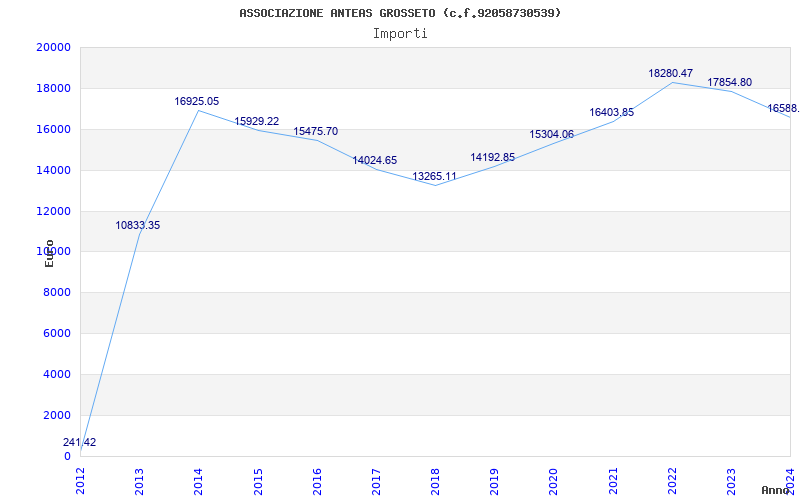800x500 pixels.
Task: Select the 14192.85 data label
Action: 493,157
